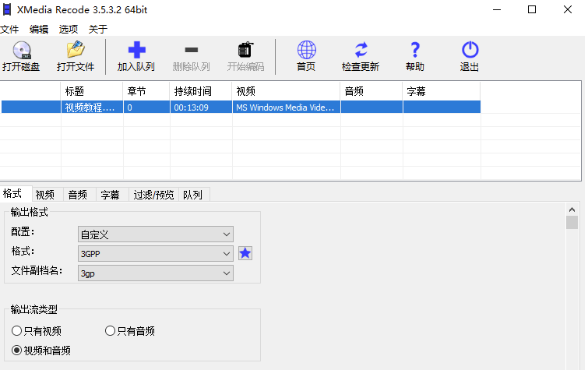This screenshot has height=370, width=588.
Task: Click the chapter cell showing 0
Action: pyautogui.click(x=146, y=107)
